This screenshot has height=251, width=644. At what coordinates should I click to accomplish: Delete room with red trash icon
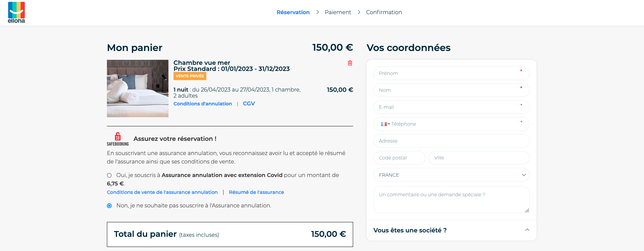click(x=350, y=63)
